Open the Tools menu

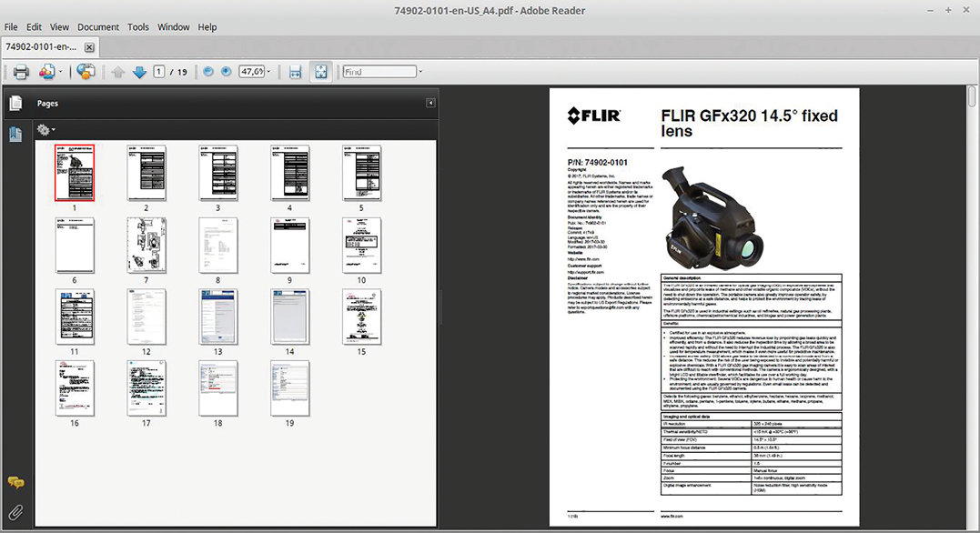(138, 27)
